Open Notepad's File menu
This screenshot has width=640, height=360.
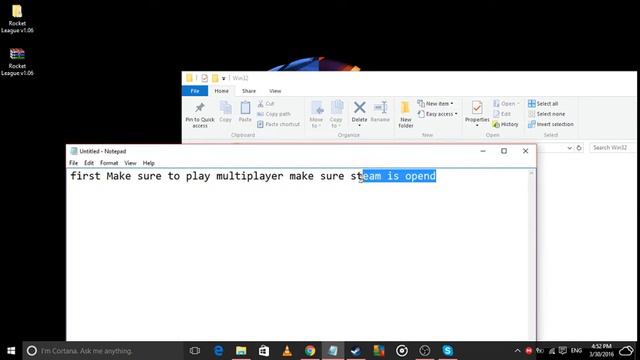coord(73,163)
